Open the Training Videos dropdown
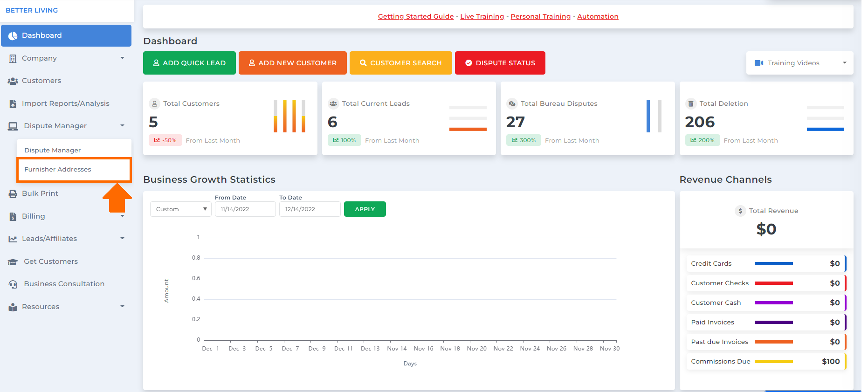The width and height of the screenshot is (868, 392). 800,63
